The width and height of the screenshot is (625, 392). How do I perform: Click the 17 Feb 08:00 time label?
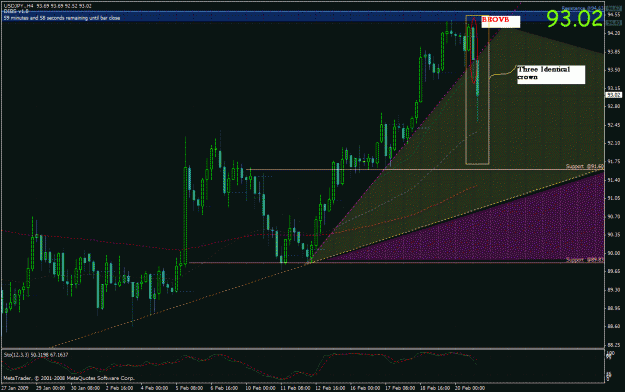tap(400, 388)
